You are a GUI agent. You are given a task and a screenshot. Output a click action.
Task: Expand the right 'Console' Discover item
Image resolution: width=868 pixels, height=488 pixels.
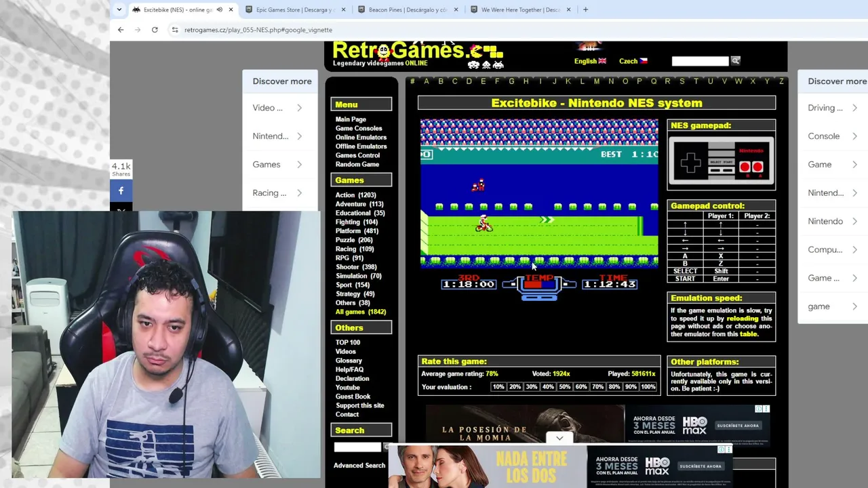833,136
